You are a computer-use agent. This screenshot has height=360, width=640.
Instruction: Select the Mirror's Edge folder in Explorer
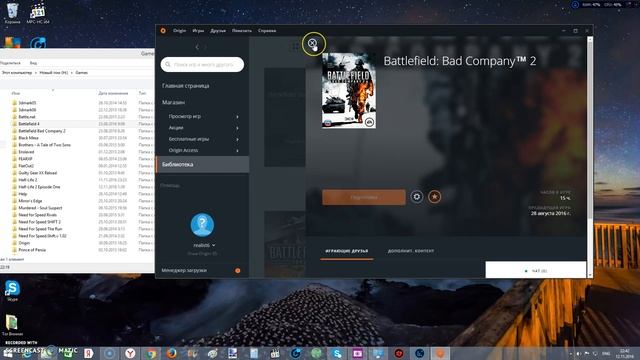coord(30,201)
